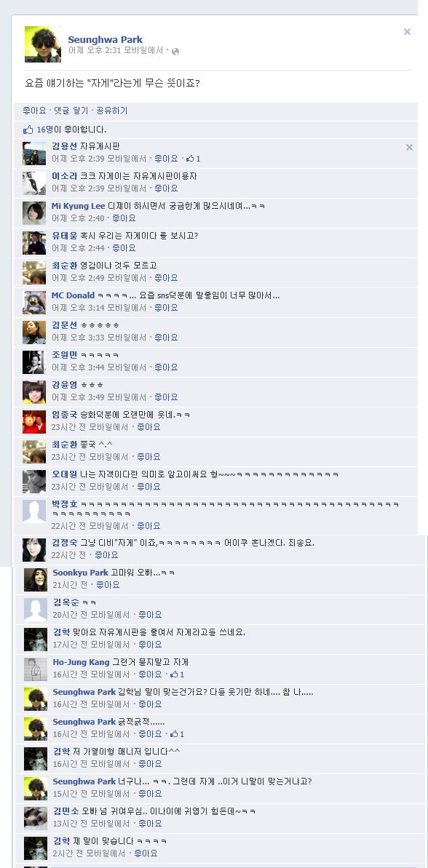Click 박정호's default avatar
Viewport: 428px width, 868px height.
coord(34,511)
